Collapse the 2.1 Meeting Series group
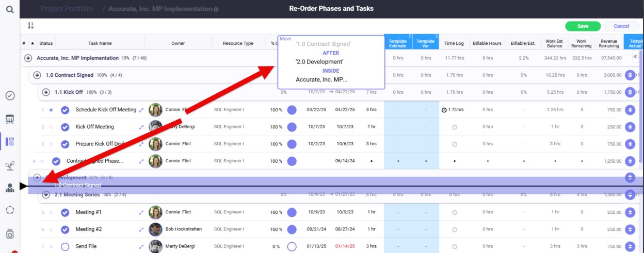The image size is (644, 253). [x=46, y=195]
